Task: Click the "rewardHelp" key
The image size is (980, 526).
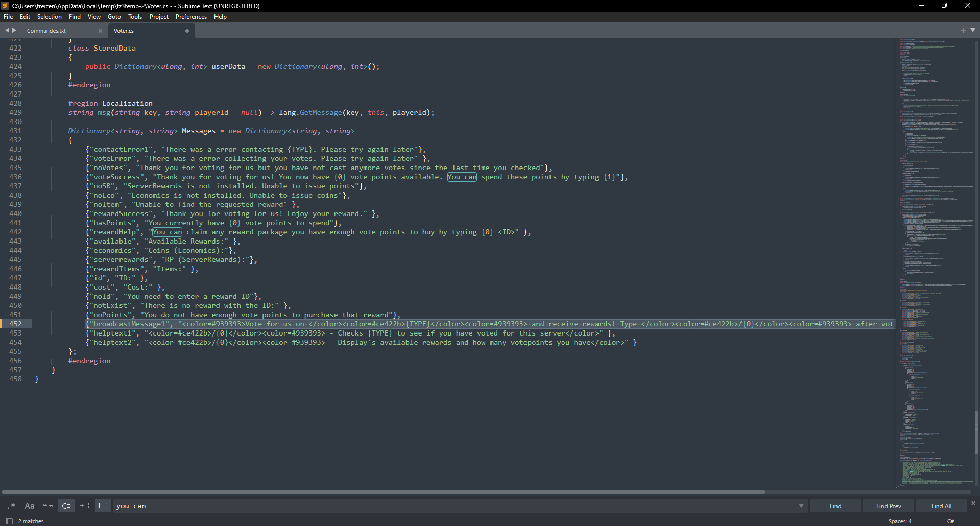Action: pos(115,232)
